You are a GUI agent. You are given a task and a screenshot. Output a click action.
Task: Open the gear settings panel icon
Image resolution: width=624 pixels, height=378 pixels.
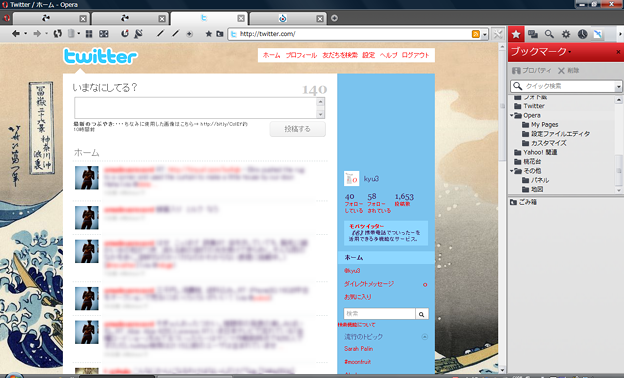(566, 34)
